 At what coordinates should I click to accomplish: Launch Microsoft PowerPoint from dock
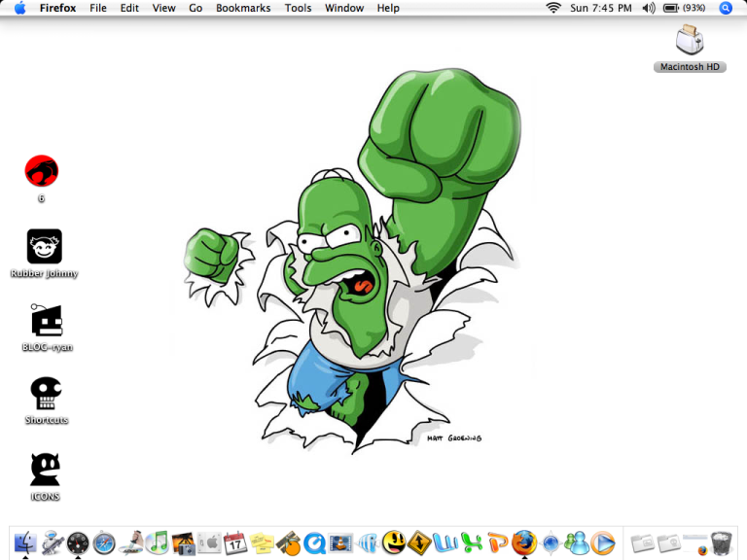click(498, 542)
